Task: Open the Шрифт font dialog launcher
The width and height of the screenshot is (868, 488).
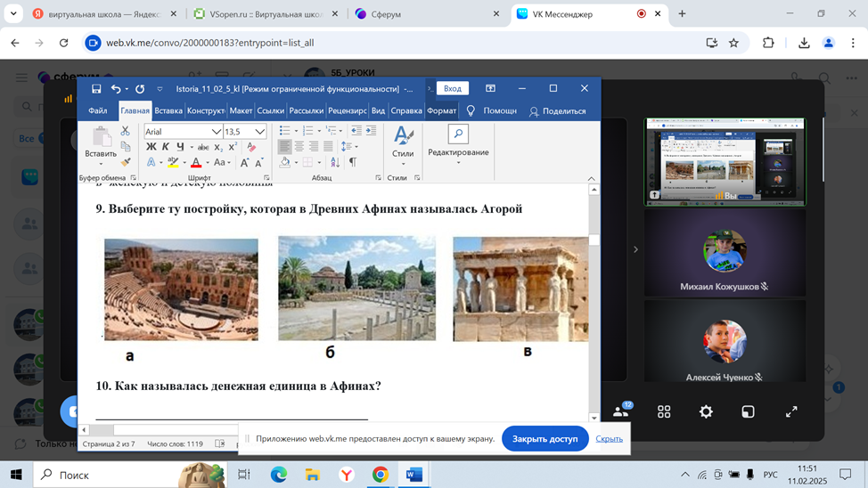Action: pos(266,178)
